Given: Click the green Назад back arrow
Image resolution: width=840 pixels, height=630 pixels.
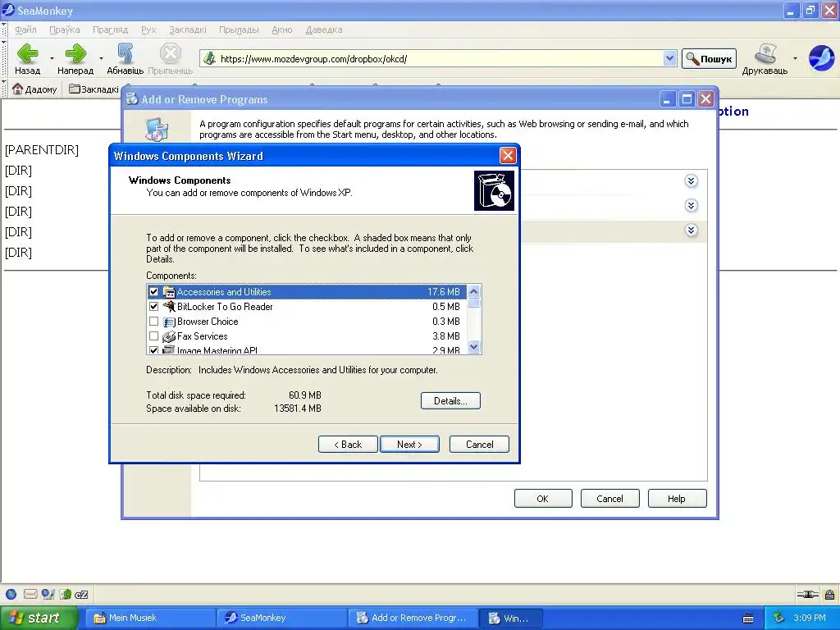Looking at the screenshot, I should click(x=27, y=53).
